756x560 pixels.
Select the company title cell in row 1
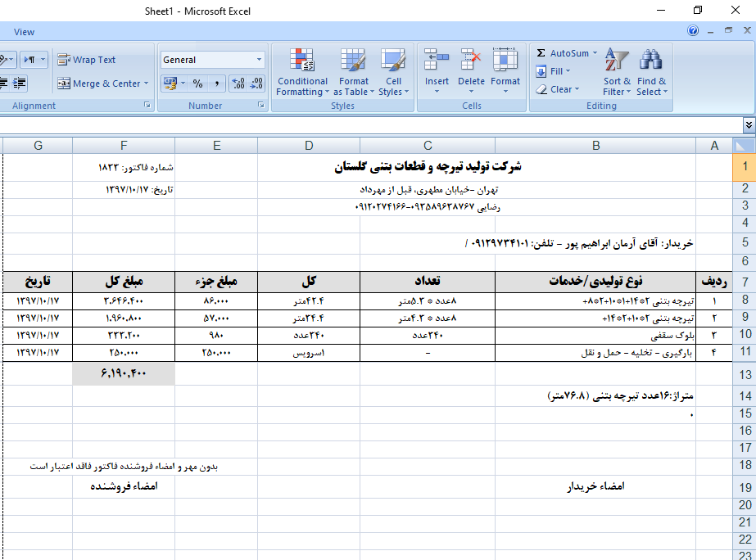point(477,167)
